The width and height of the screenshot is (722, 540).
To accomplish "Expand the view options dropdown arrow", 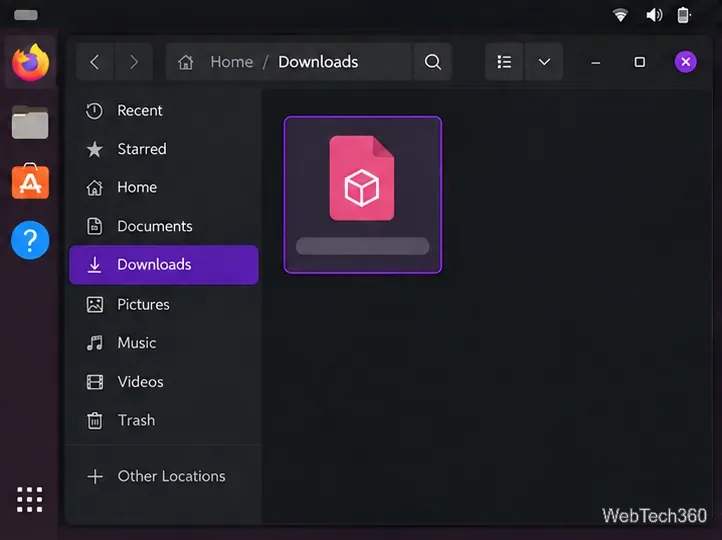I will click(x=544, y=62).
